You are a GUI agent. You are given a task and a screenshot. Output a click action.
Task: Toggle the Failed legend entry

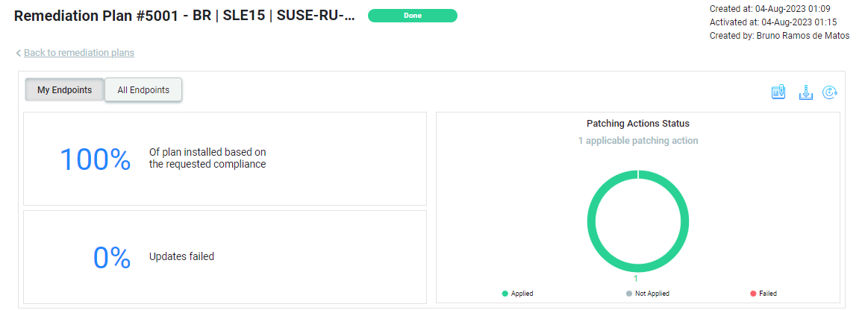(764, 294)
